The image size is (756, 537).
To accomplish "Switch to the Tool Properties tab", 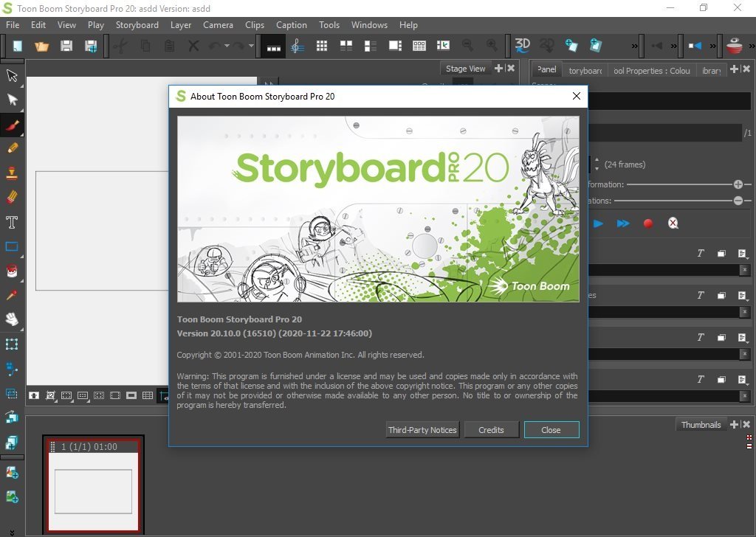I will 651,71.
